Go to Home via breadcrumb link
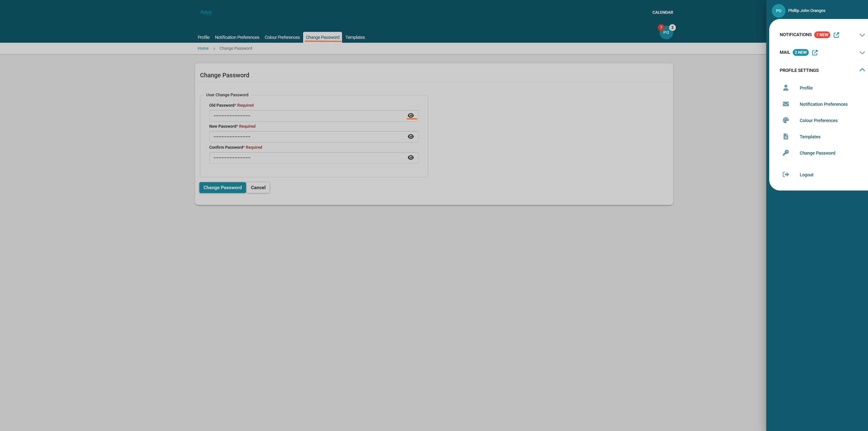 coord(203,49)
